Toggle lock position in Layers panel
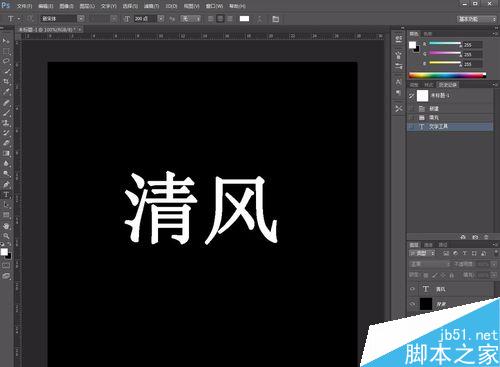The width and height of the screenshot is (500, 367). coord(443,275)
